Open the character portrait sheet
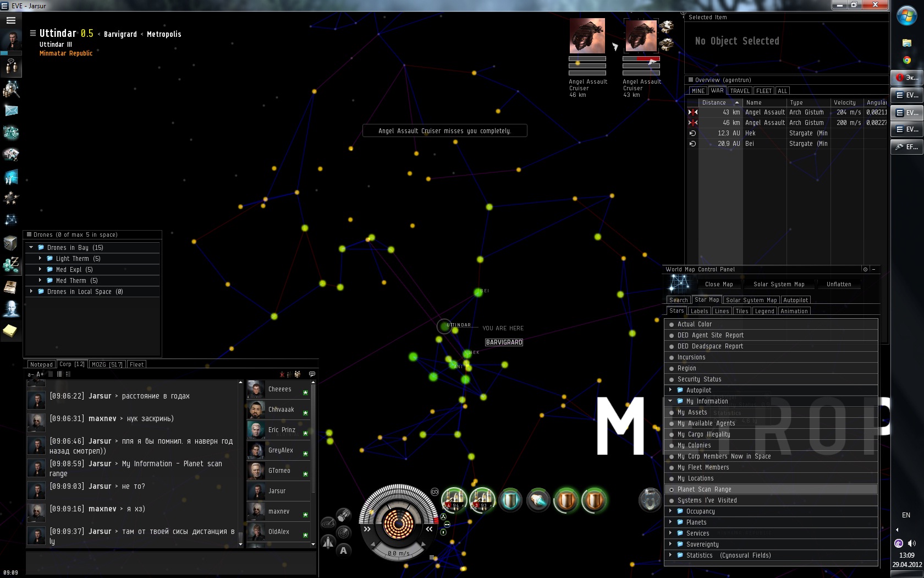Image resolution: width=924 pixels, height=578 pixels. point(11,40)
